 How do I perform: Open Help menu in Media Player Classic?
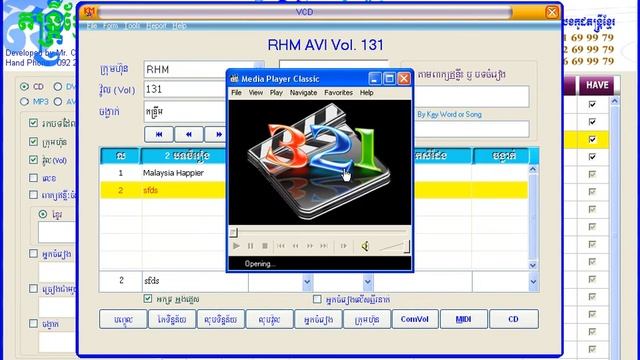point(366,93)
